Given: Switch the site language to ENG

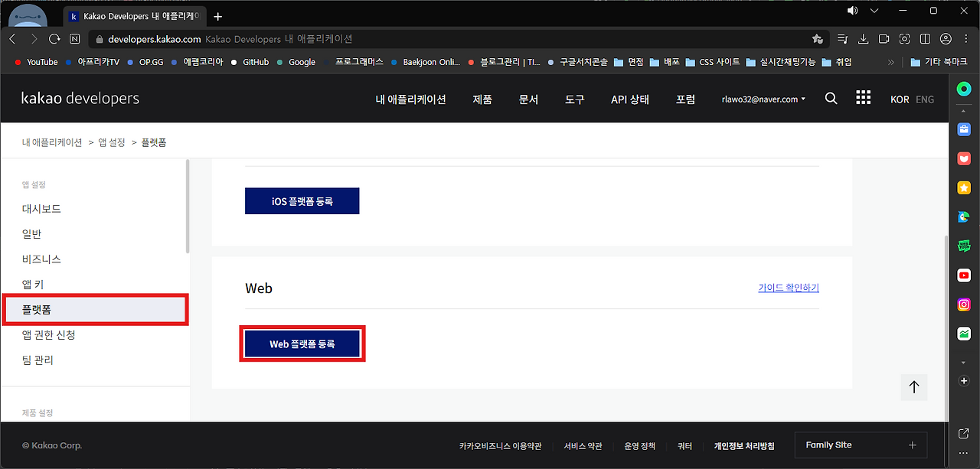Looking at the screenshot, I should (925, 99).
